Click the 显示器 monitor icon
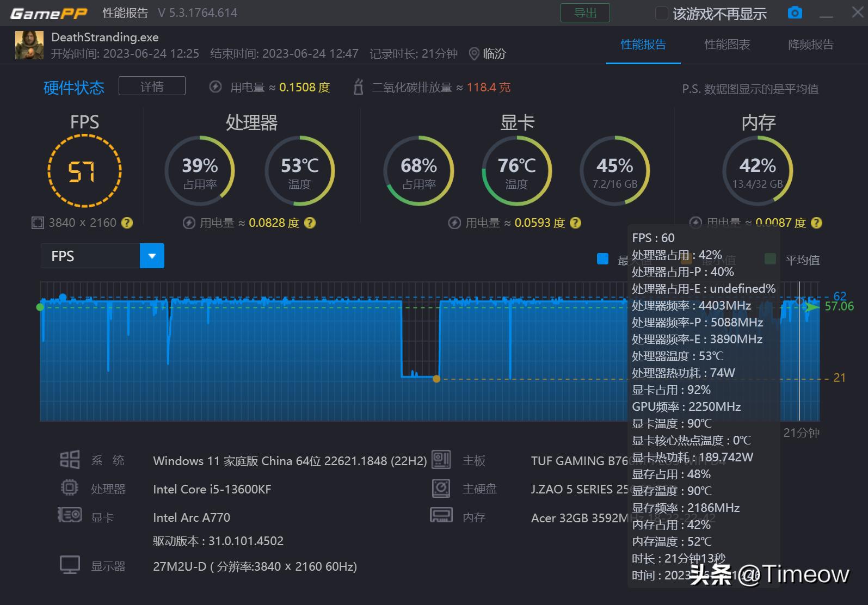This screenshot has height=605, width=868. pos(70,565)
